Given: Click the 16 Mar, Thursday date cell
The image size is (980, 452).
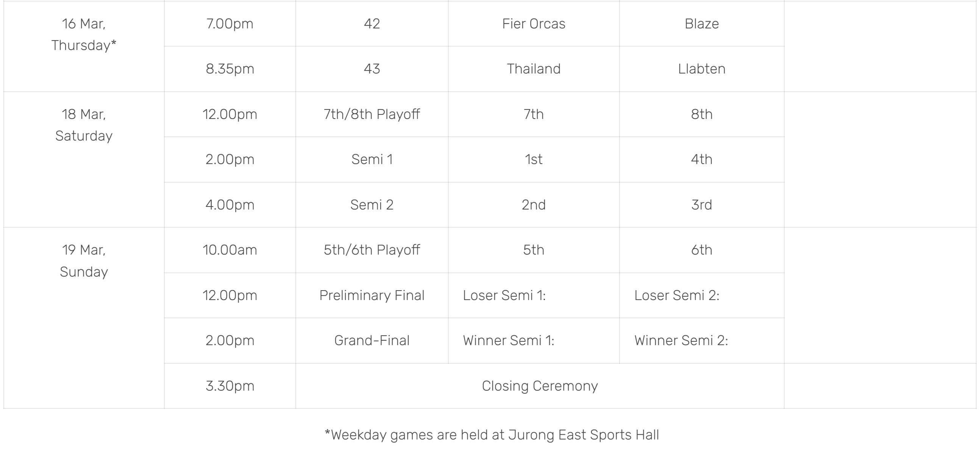Looking at the screenshot, I should tap(84, 46).
